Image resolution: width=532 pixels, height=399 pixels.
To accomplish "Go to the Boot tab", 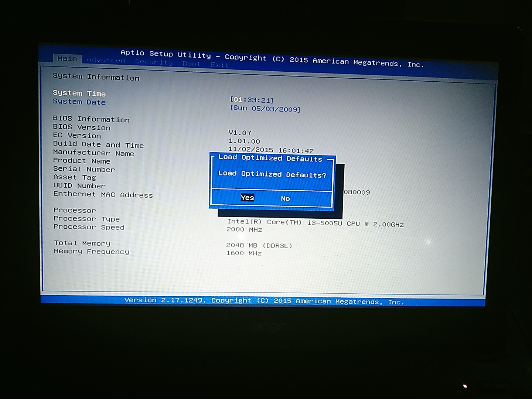I will pyautogui.click(x=191, y=64).
